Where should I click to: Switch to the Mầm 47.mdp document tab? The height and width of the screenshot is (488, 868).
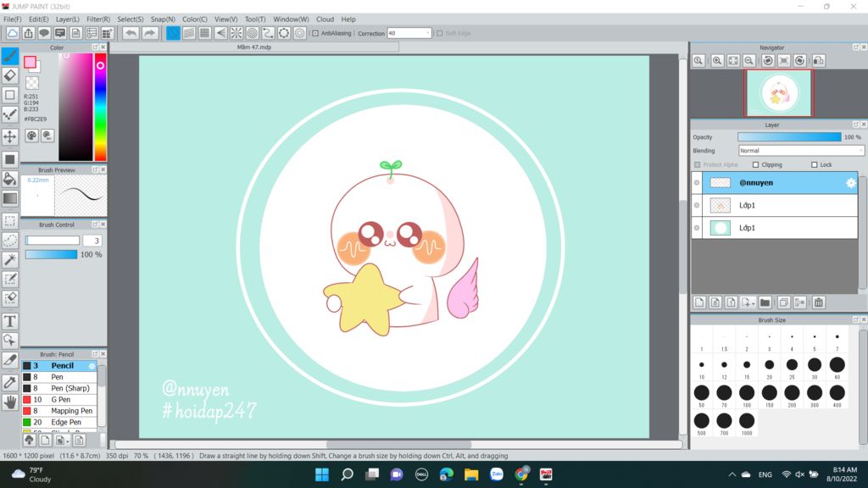coord(254,47)
